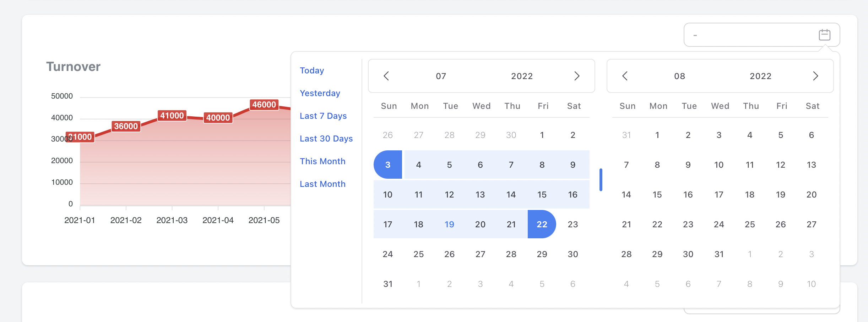Click the 40000 data label on chart
The image size is (868, 322).
(218, 118)
